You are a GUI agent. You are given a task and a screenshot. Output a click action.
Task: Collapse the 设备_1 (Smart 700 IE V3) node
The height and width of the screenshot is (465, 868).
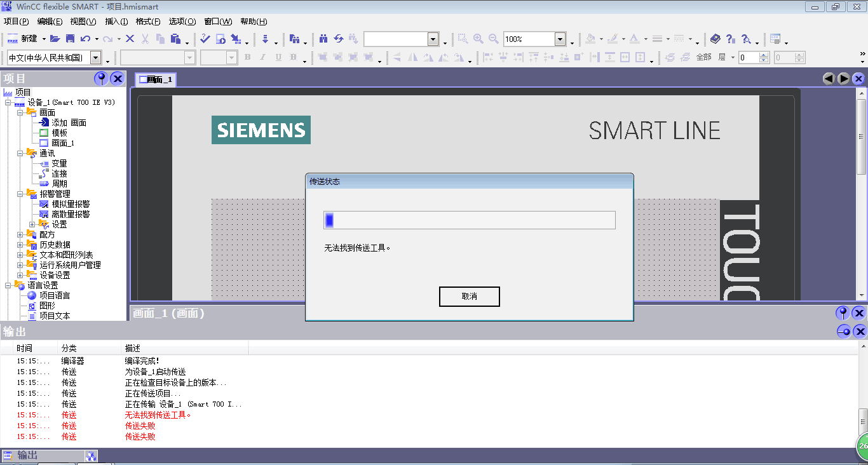coord(8,102)
